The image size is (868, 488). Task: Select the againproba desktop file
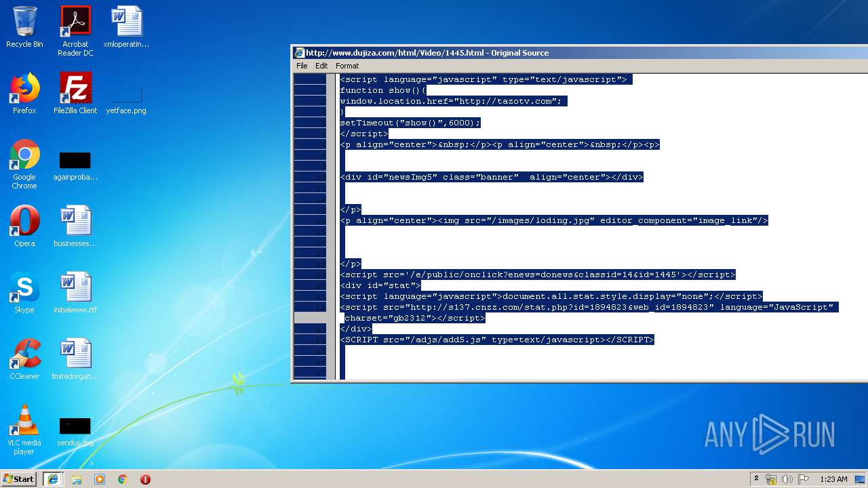75,166
